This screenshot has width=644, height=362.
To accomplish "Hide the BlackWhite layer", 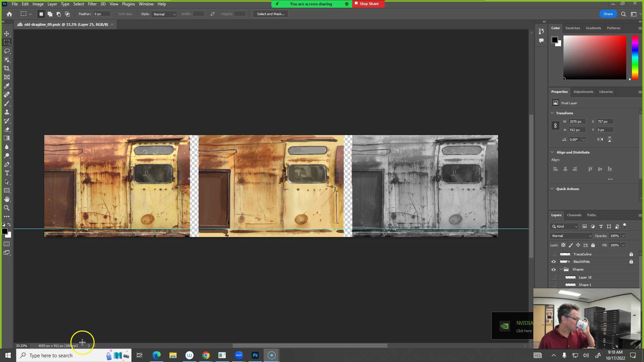I will pos(553,262).
